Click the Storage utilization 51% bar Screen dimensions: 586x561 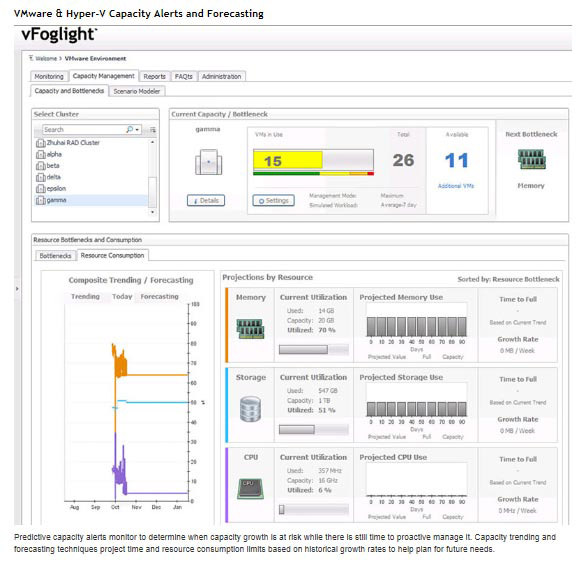coord(314,429)
